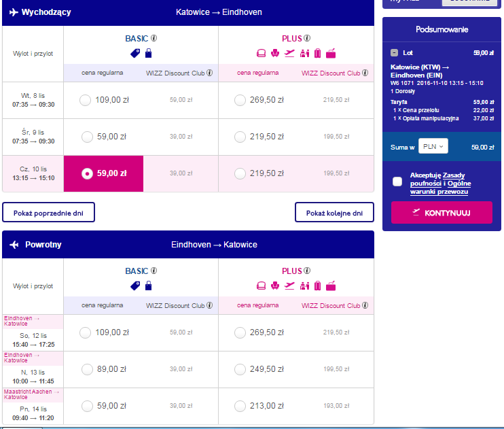The height and width of the screenshot is (429, 504).
Task: Select BASIC 109,00 zł fare on Wt, 8 lis
Action: coord(85,100)
